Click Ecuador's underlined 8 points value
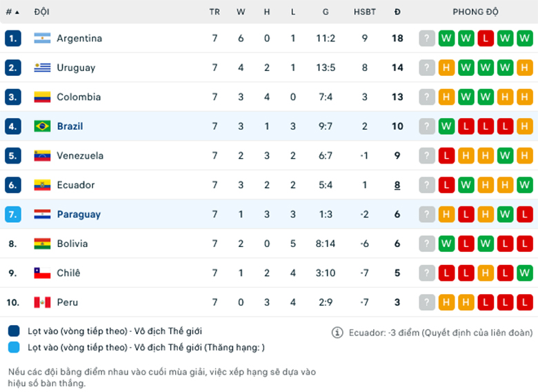Image resolution: width=538 pixels, height=392 pixels. point(397,186)
